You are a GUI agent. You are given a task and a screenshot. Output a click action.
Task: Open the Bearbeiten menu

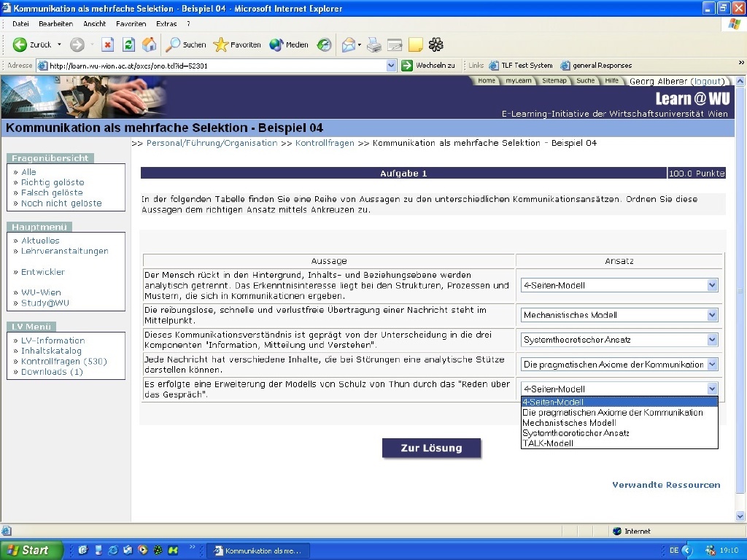click(x=55, y=24)
